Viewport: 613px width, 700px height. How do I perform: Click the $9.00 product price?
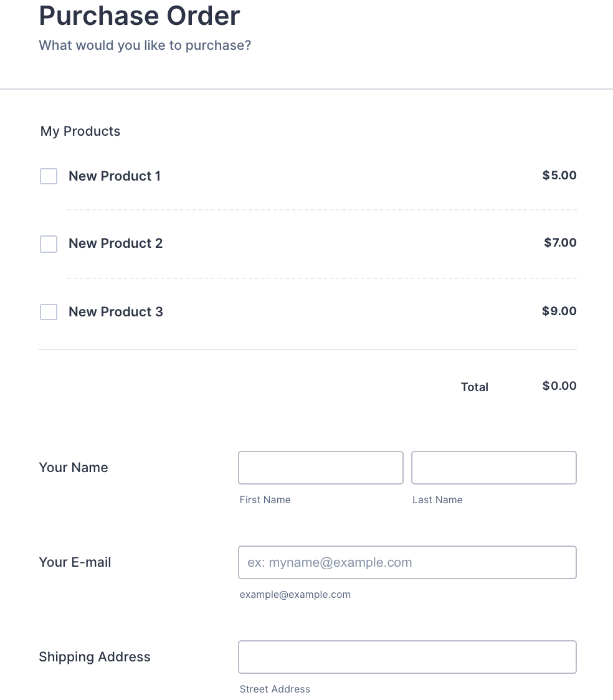(559, 311)
